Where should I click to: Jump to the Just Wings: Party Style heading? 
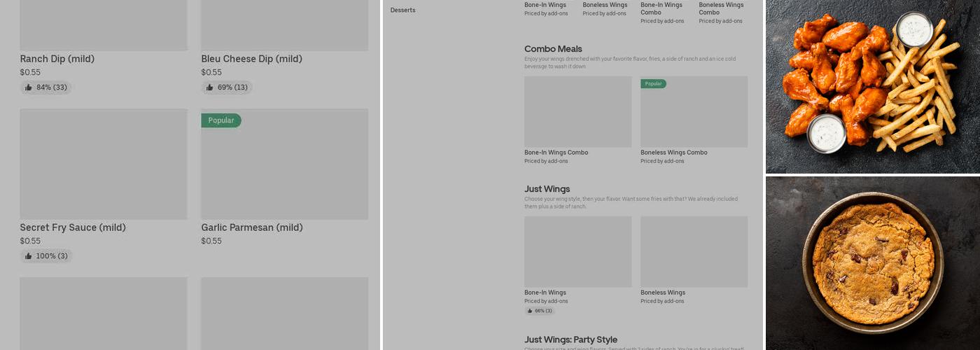pos(570,339)
